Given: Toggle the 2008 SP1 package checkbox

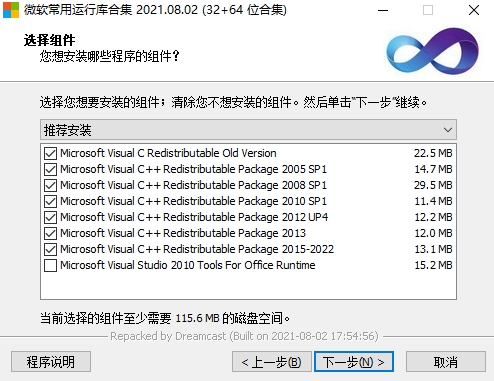Looking at the screenshot, I should pos(50,185).
